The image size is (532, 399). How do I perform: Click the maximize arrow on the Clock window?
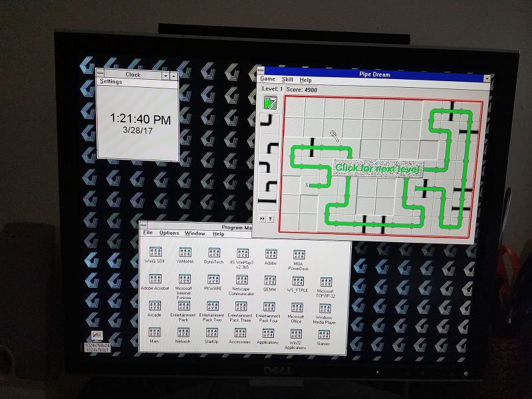click(x=174, y=76)
